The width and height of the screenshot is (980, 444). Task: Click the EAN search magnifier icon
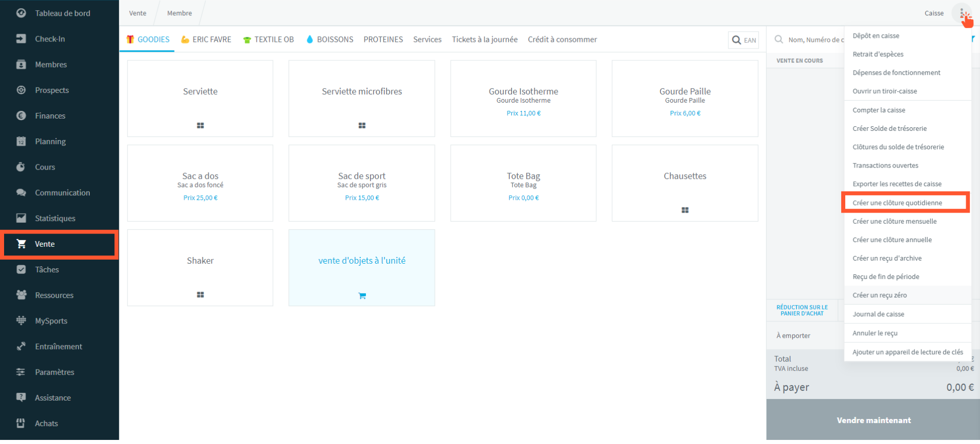point(737,40)
